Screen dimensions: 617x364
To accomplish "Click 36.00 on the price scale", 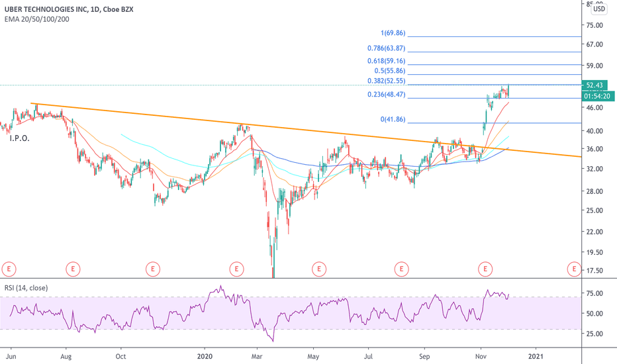I will (594, 149).
